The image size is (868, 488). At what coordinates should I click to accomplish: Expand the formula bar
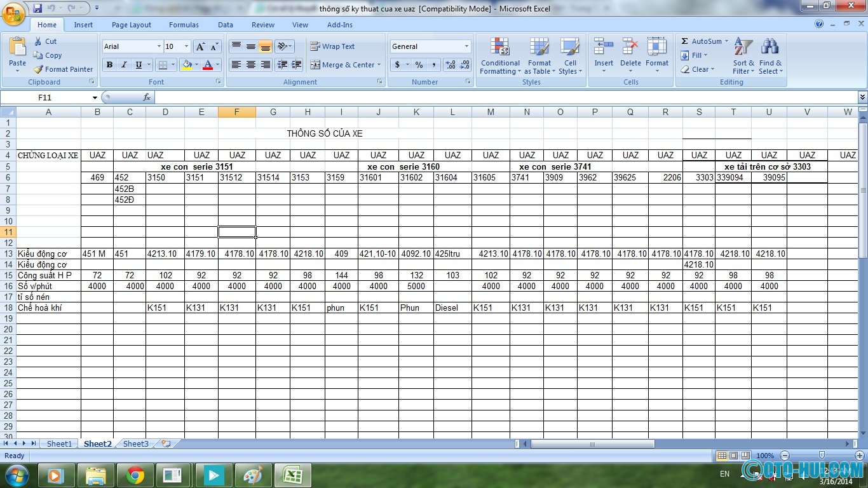coord(862,97)
